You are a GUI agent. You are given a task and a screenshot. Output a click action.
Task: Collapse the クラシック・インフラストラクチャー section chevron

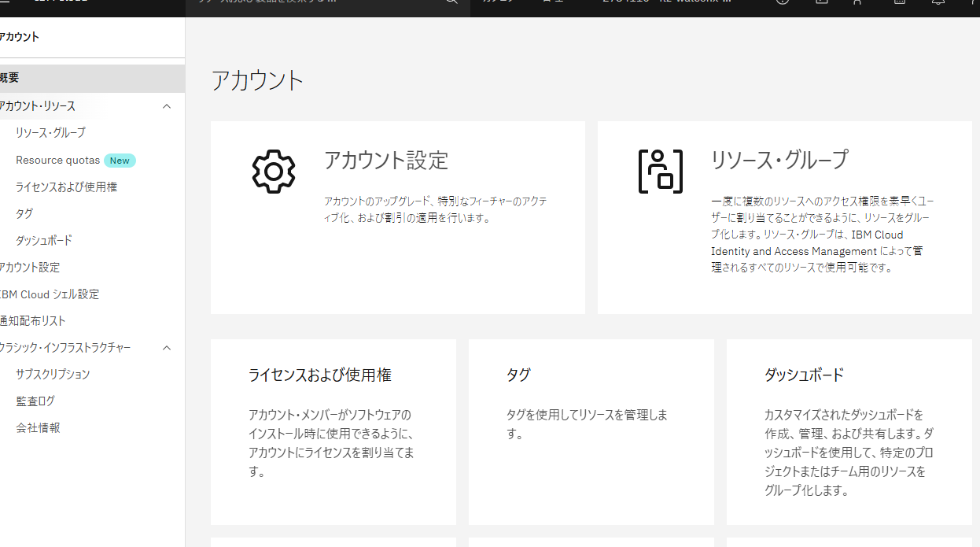(x=166, y=348)
